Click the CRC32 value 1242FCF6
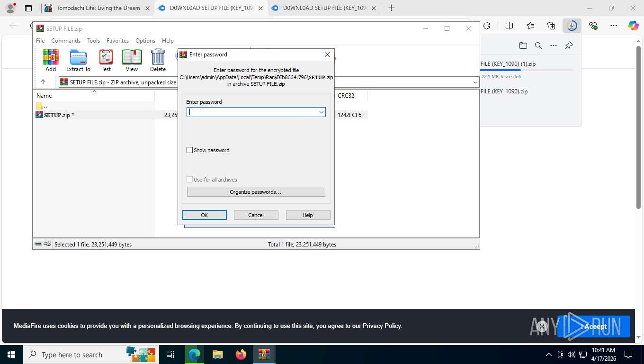Screen dimensions: 644x364 pos(349,115)
